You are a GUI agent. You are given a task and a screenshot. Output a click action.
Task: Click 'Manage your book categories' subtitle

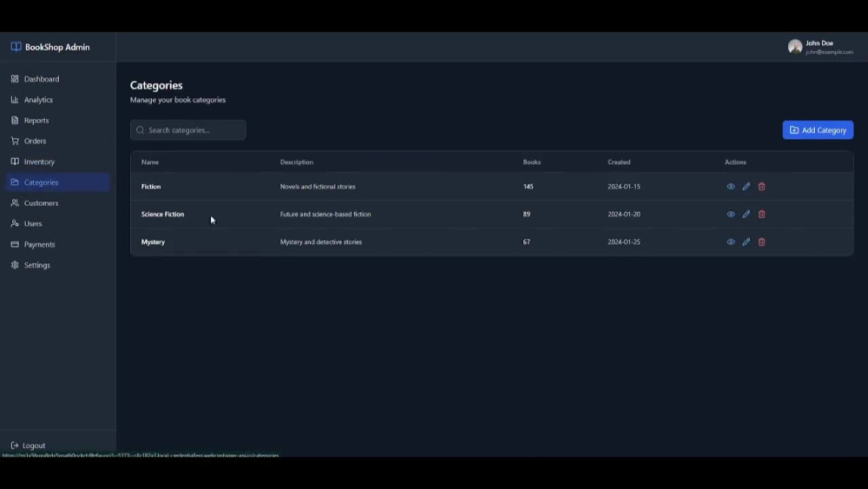[x=178, y=100]
